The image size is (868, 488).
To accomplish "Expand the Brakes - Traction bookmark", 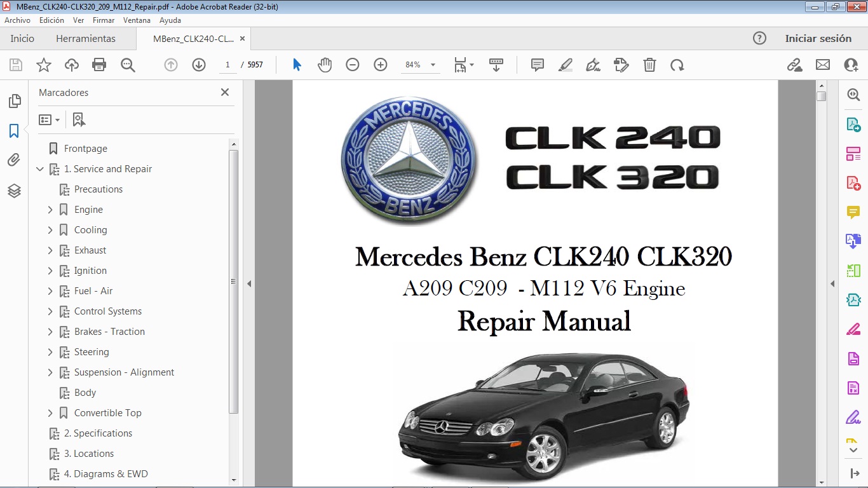I will pyautogui.click(x=51, y=331).
